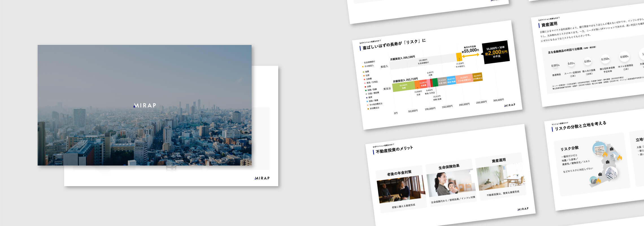644x226 pixels.
Task: Click the yellow その他収入 block on the income bar
Action: tap(459, 57)
